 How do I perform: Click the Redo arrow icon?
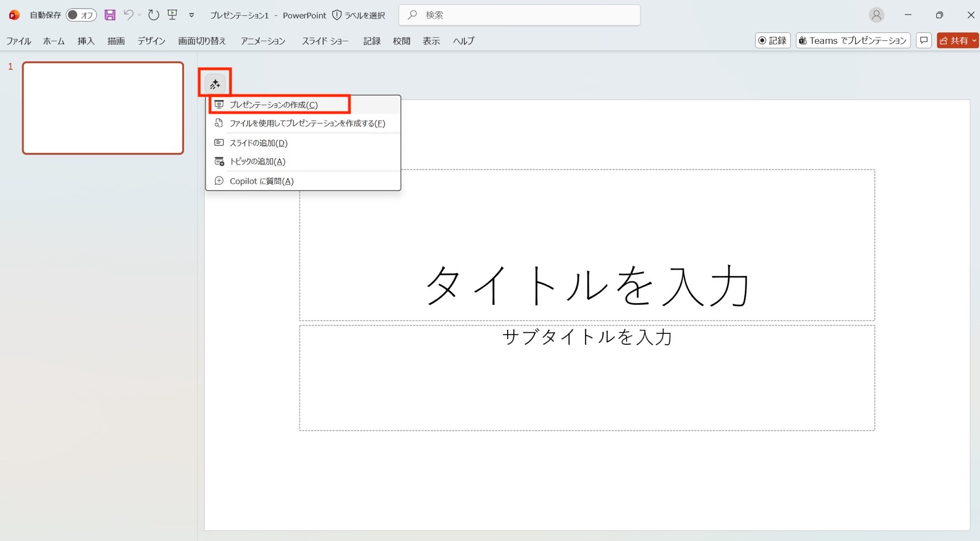pos(154,15)
